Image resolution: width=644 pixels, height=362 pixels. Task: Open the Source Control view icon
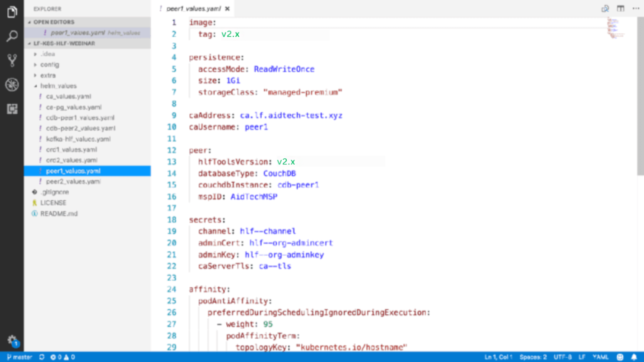click(12, 61)
